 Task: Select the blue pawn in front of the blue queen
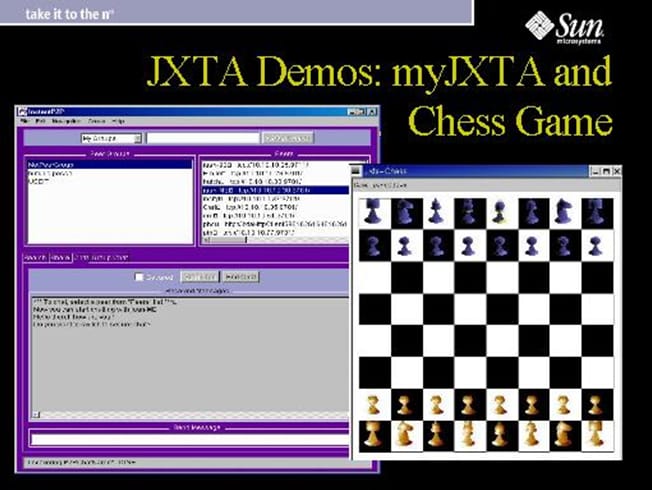click(x=468, y=246)
